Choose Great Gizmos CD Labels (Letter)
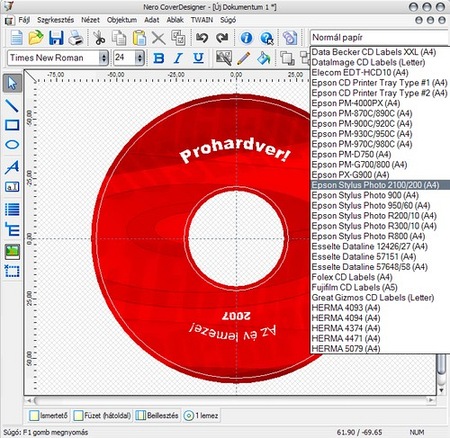The image size is (450, 438). pos(380,298)
